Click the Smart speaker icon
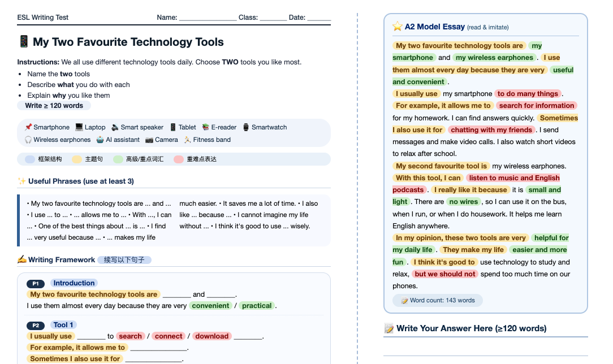Screen dimensions: 613x364 (115, 127)
